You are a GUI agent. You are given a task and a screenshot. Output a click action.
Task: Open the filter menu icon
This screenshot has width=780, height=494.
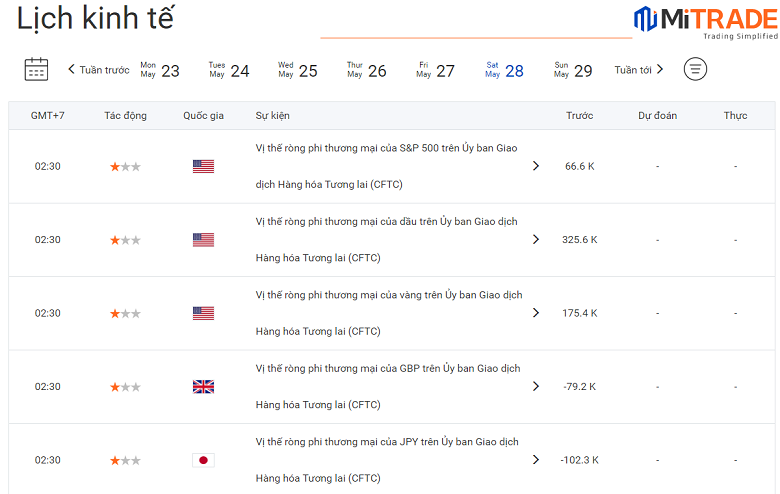695,69
